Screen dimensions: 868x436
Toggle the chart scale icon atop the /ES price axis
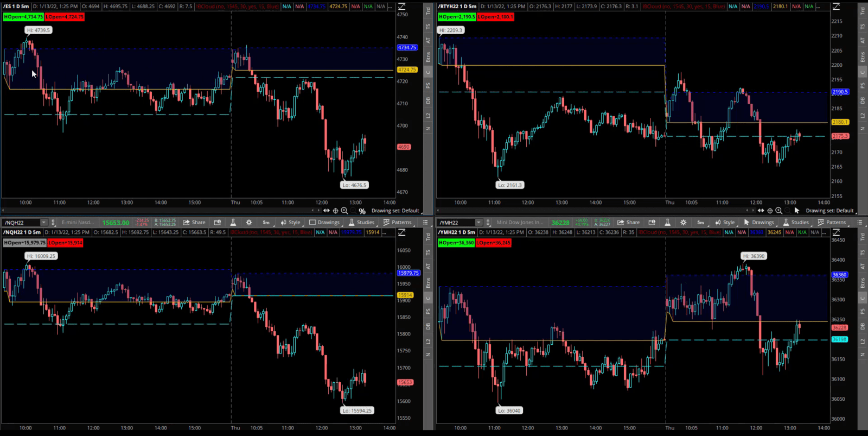[x=402, y=7]
